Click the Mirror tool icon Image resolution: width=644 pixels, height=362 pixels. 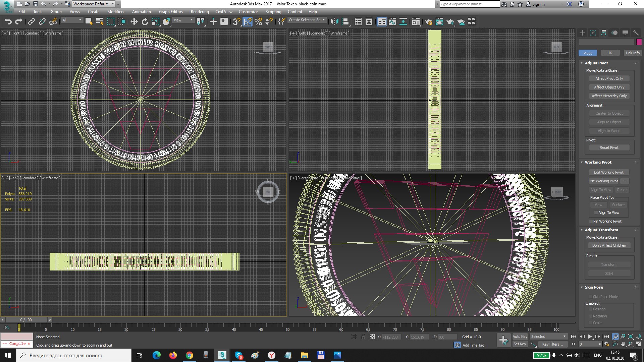334,22
